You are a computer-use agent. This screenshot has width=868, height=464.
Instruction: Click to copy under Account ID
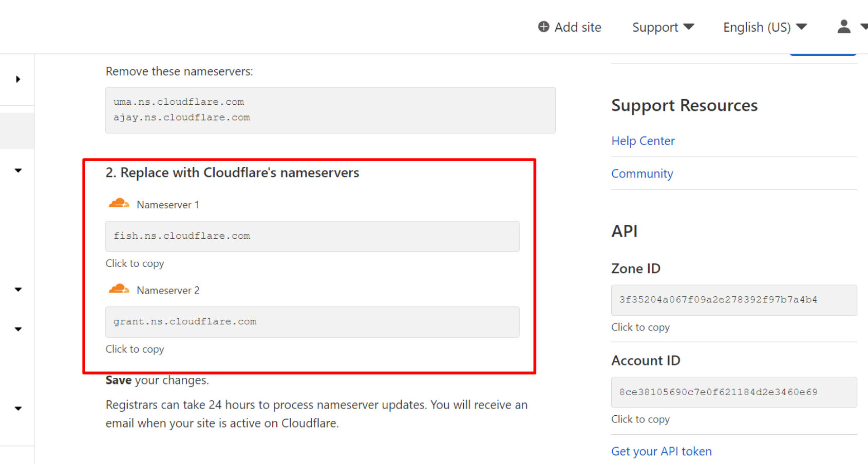pyautogui.click(x=640, y=419)
